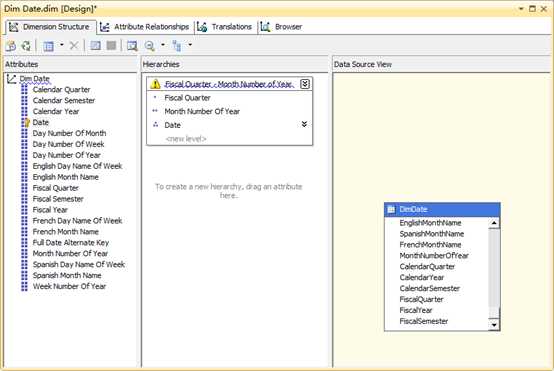Open the Browser tab
This screenshot has height=371, width=554.
pos(281,27)
